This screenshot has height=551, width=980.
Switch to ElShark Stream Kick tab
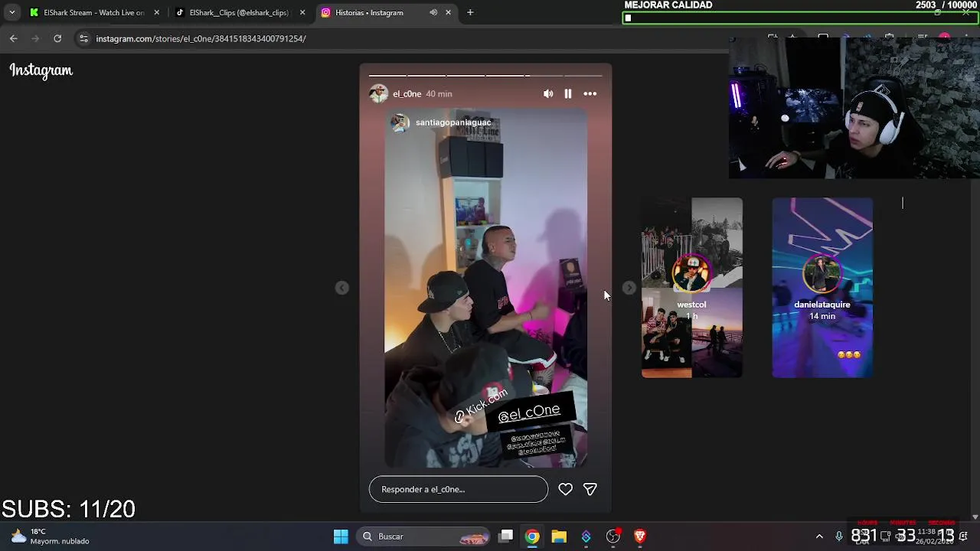[x=94, y=12]
